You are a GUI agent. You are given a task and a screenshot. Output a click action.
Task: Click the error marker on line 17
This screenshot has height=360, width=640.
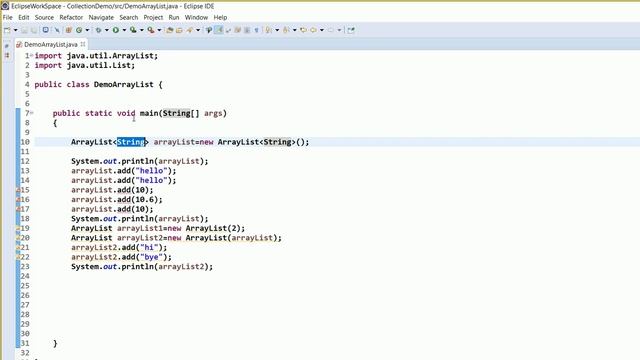(18, 209)
